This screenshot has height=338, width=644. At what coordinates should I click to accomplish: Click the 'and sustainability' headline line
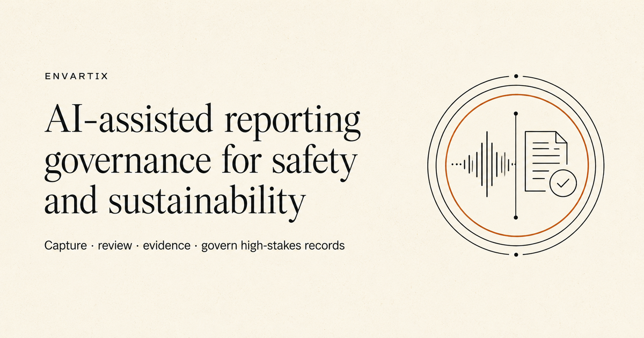pyautogui.click(x=174, y=201)
